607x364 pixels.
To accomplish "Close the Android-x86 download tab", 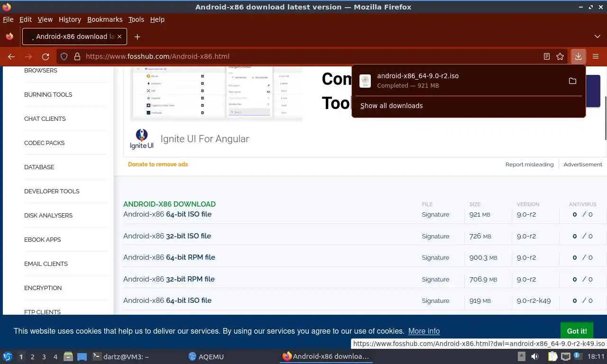I will point(120,36).
